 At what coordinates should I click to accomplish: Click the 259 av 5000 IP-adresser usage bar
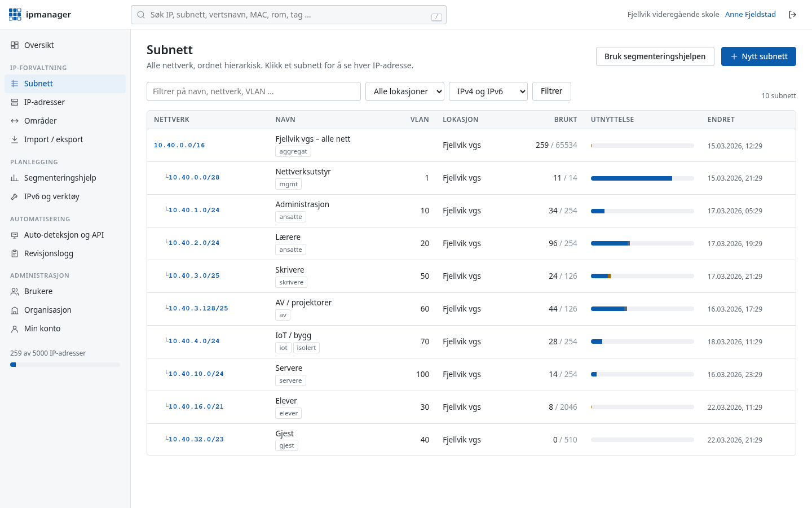pyautogui.click(x=65, y=365)
